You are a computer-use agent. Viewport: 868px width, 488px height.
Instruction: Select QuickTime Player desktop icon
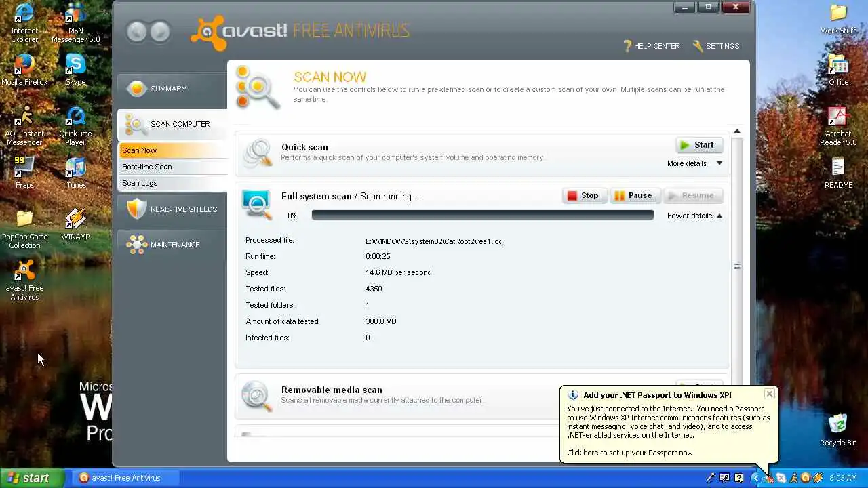point(75,126)
